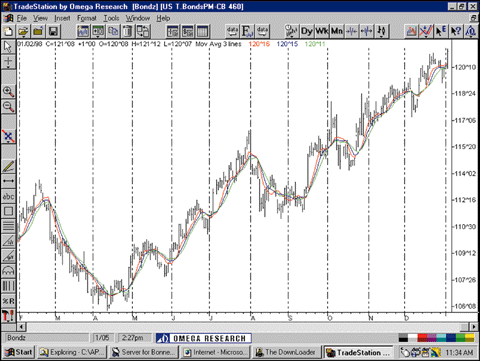Switch to The DownLoader taskbar button
Screen dimensions: 480x361
(x=286, y=352)
